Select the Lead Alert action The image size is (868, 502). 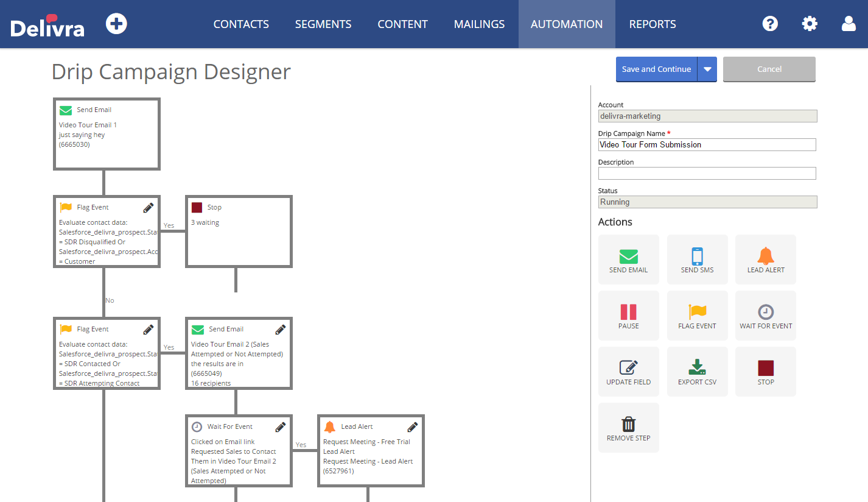click(x=766, y=260)
